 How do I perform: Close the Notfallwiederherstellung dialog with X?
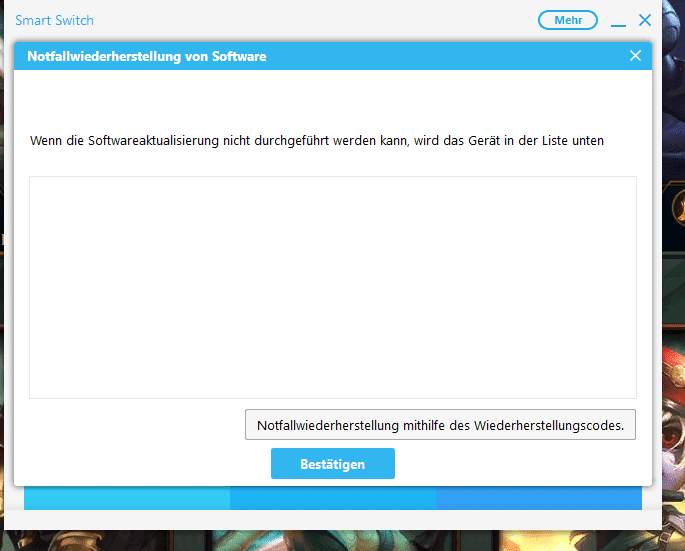635,56
